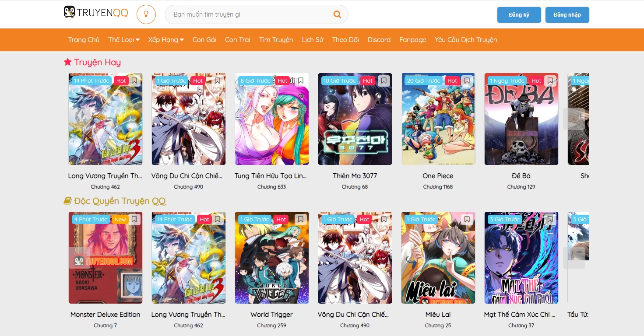Click the Đăng ký button
Viewport: 644px width, 336px height.
coord(519,15)
